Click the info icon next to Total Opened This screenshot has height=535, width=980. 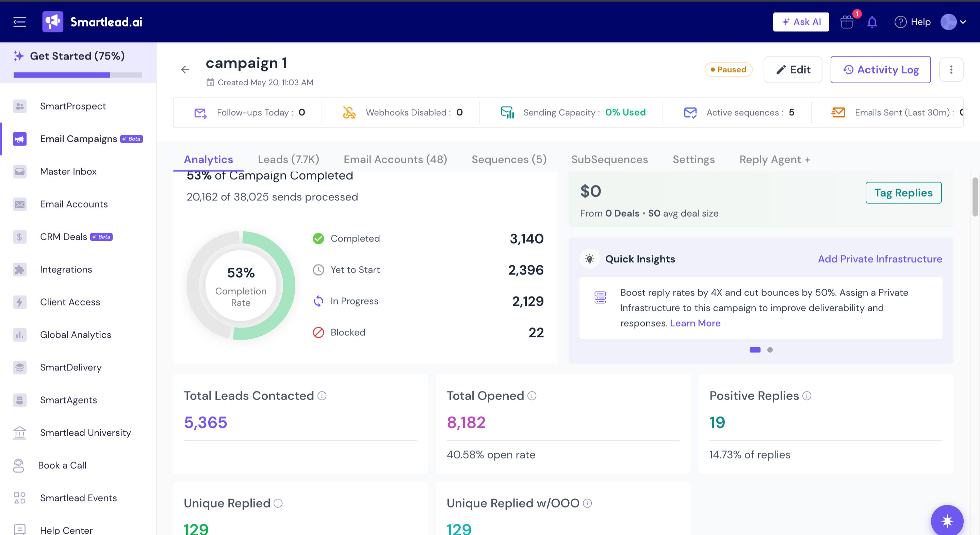point(532,396)
